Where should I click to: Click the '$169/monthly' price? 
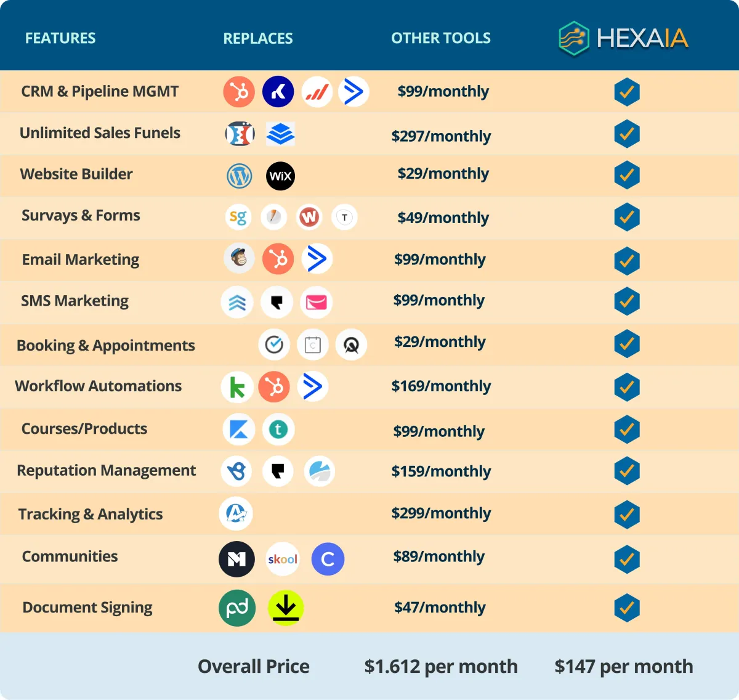click(x=441, y=386)
